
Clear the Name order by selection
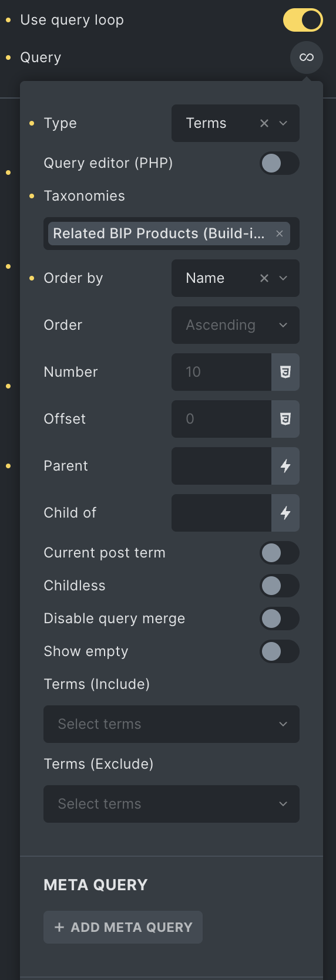[264, 278]
